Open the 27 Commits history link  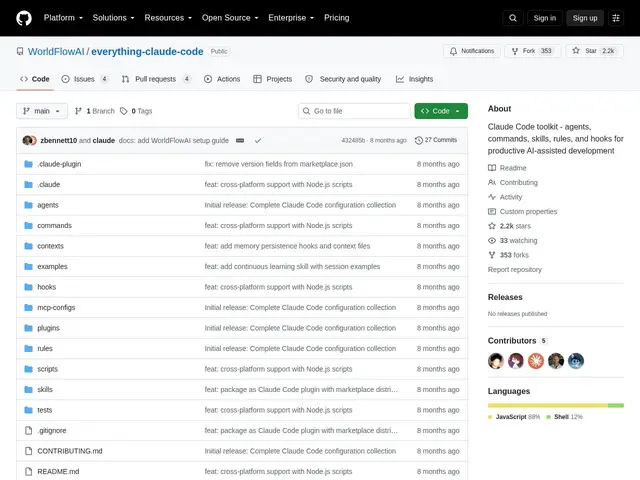click(436, 140)
